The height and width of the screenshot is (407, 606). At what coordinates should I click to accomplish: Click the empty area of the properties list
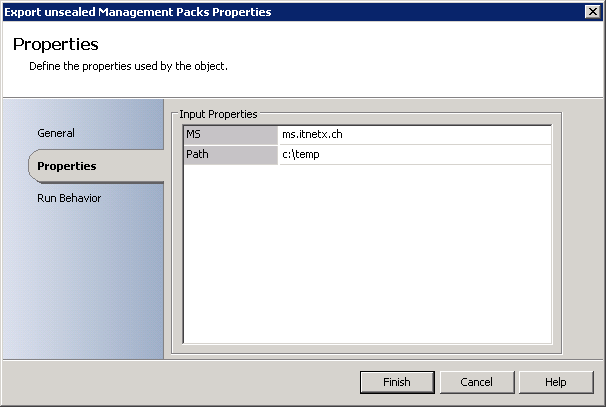[x=367, y=260]
